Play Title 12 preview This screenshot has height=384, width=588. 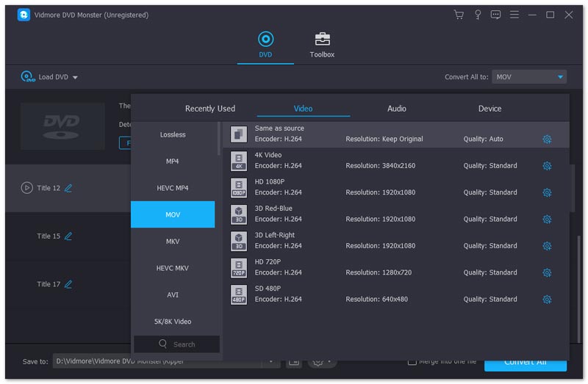(x=27, y=188)
